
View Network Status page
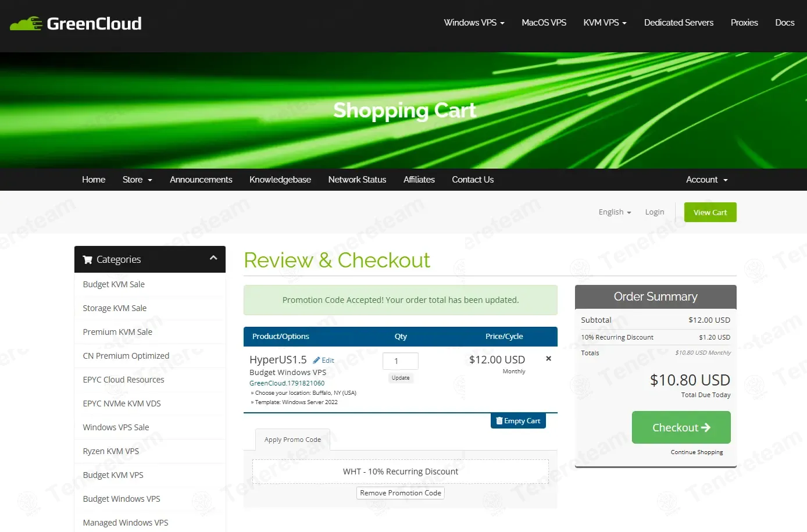[x=357, y=180]
